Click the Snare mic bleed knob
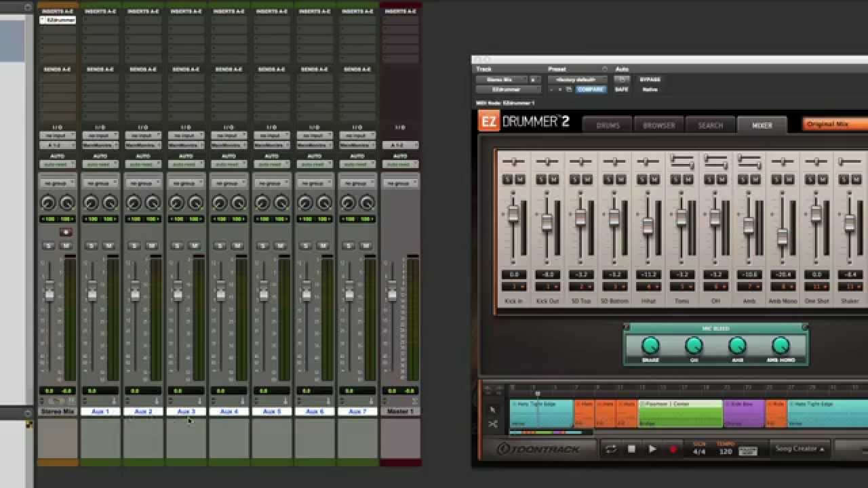The height and width of the screenshot is (488, 868). point(650,346)
